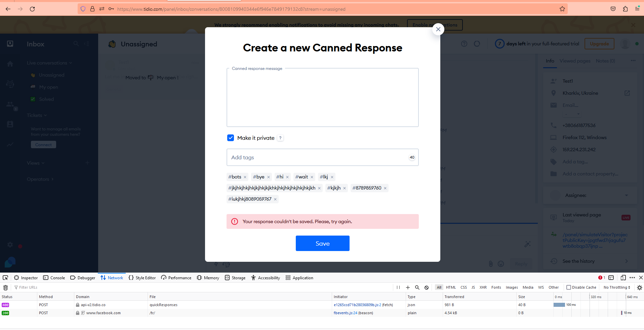
Task: Open help tooltip next to Make it private
Action: point(280,138)
